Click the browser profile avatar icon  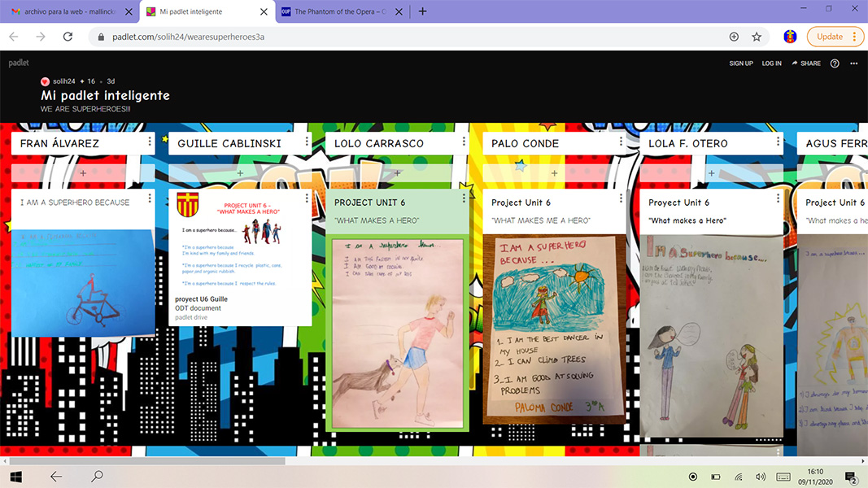[789, 37]
